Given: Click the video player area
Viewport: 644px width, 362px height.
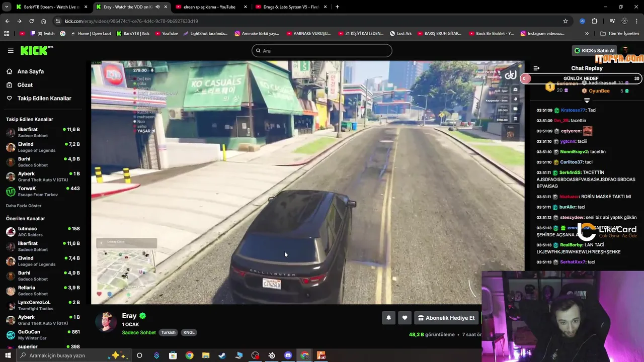Looking at the screenshot, I should pyautogui.click(x=307, y=183).
